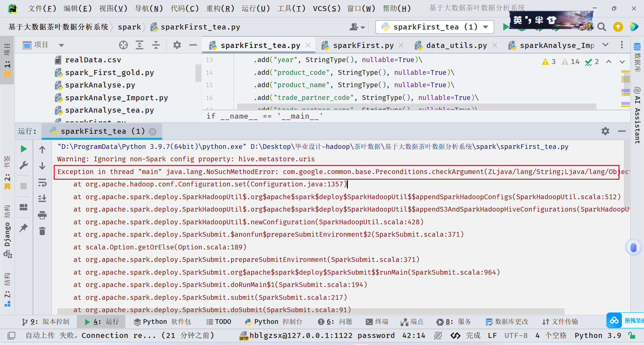Viewport: 644px width, 345px height.
Task: Rerun the sparkFirst_tea program
Action: (x=23, y=149)
